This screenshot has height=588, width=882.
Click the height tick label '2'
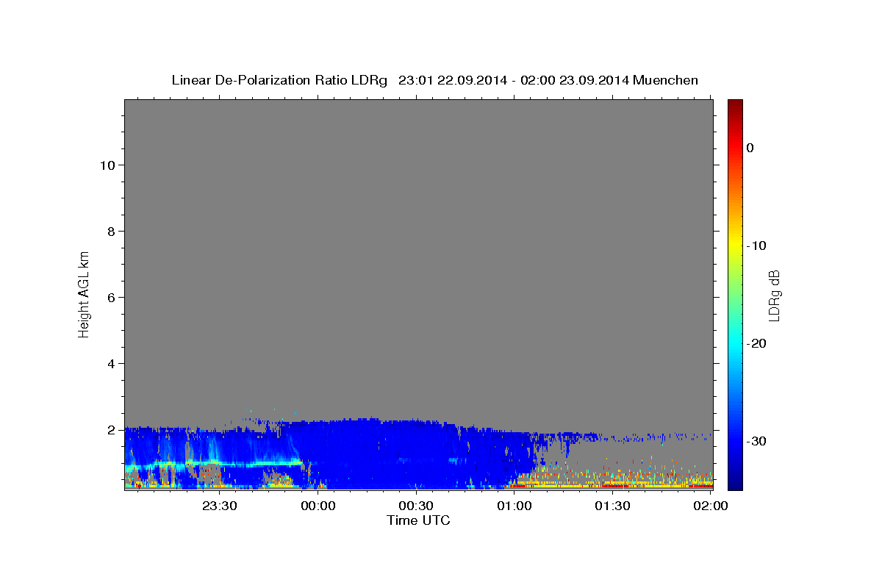(x=110, y=429)
